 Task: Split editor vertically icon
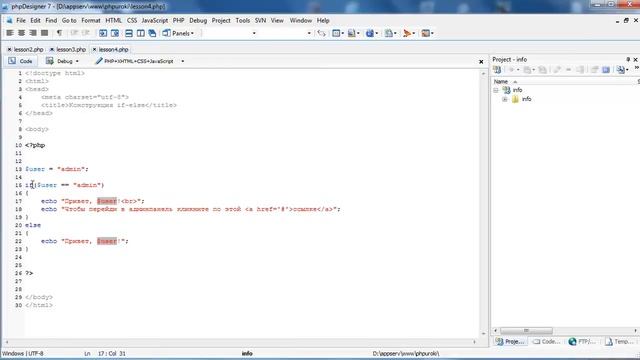(x=141, y=33)
